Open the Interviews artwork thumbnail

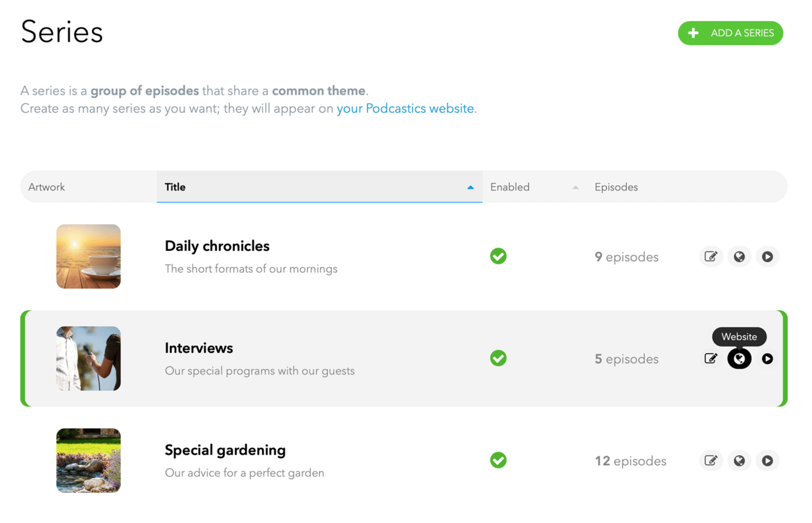point(88,358)
